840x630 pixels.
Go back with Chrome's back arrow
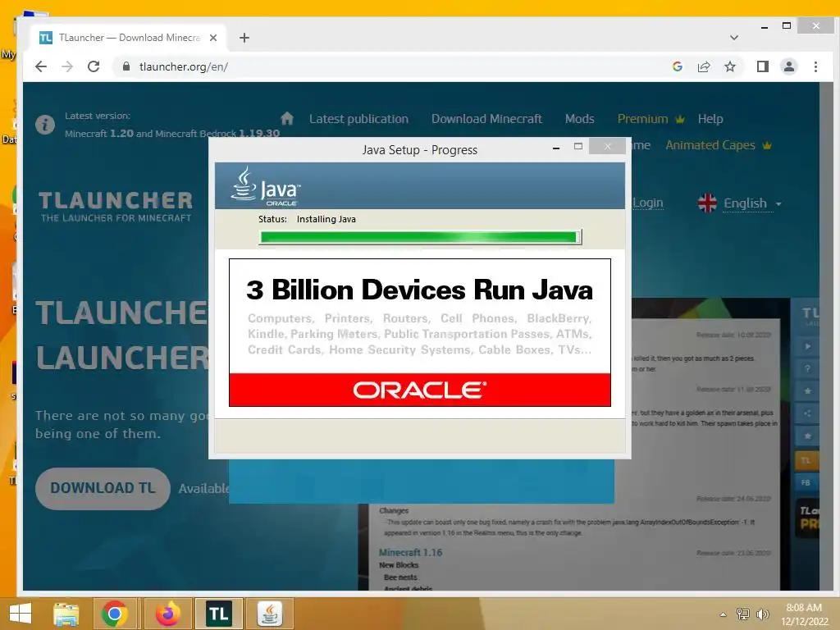tap(41, 66)
